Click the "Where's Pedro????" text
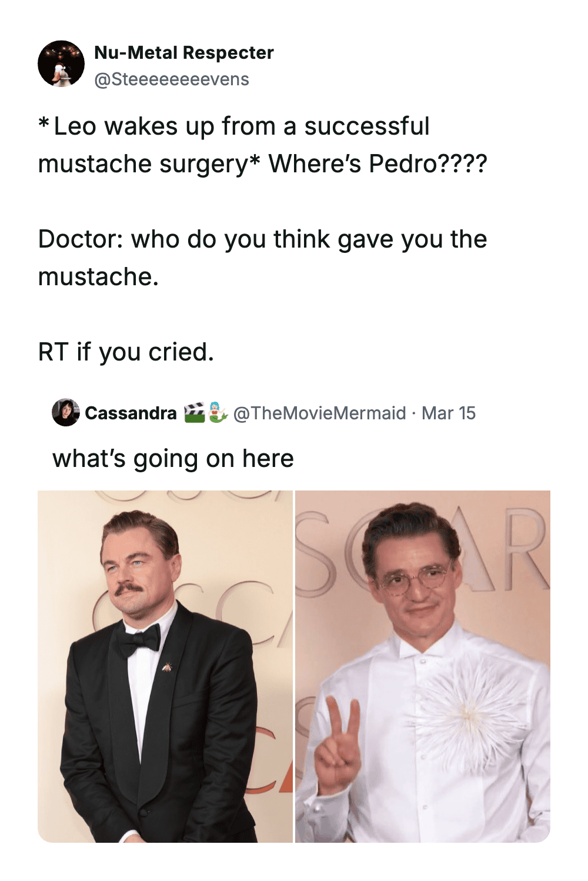588x881 pixels. pyautogui.click(x=377, y=164)
